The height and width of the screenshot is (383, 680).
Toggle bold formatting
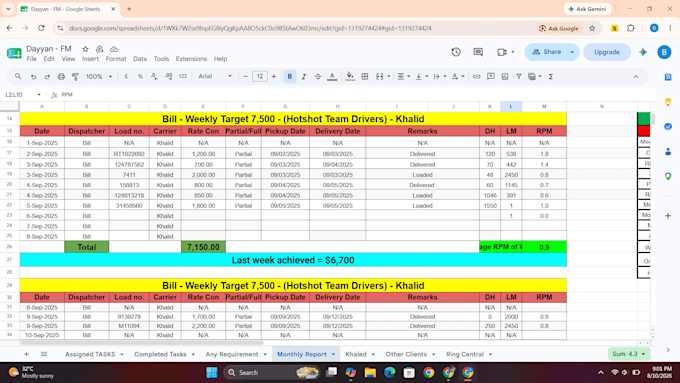pos(290,76)
